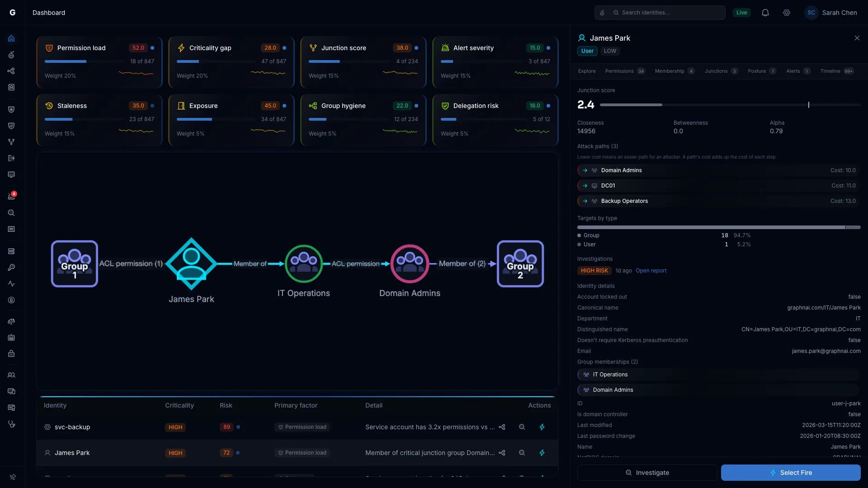
Task: Open Domain Admins group membership entry
Action: pyautogui.click(x=719, y=390)
